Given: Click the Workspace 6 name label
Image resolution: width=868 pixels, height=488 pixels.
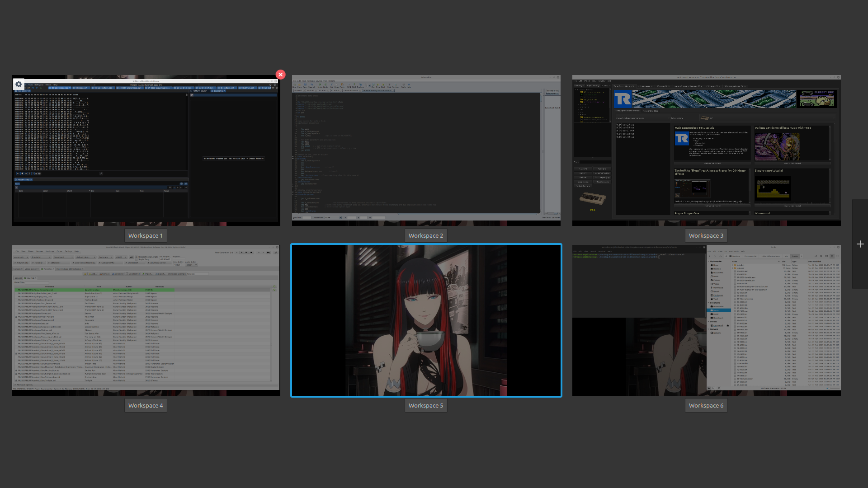Looking at the screenshot, I should pos(706,405).
